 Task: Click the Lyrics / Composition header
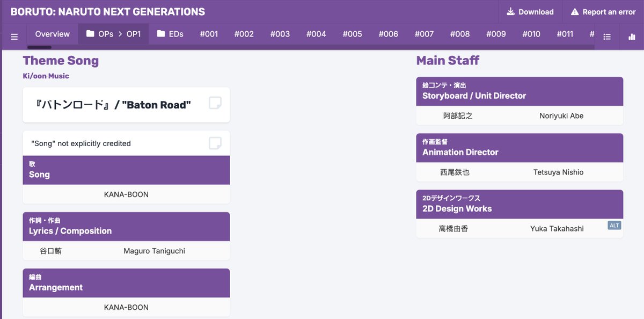[126, 227]
